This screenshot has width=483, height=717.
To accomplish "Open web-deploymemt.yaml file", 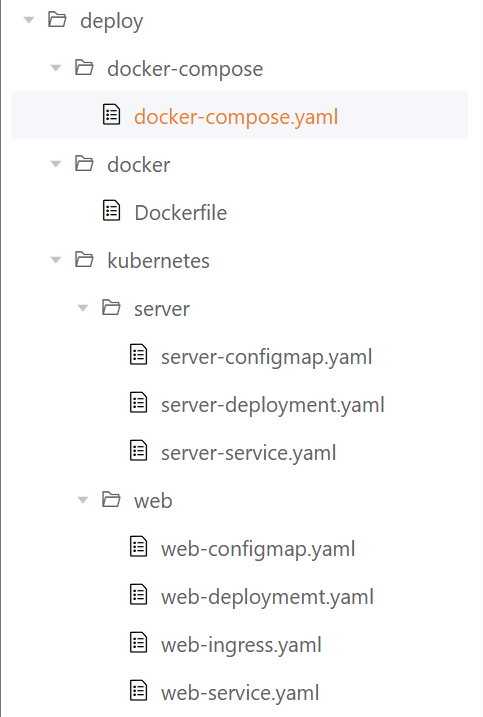I will tap(267, 597).
